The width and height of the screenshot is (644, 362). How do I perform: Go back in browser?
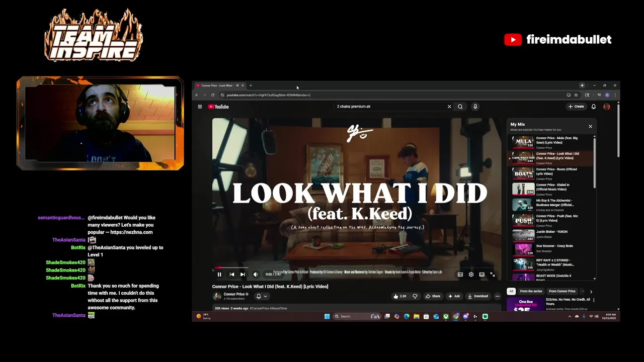click(197, 95)
